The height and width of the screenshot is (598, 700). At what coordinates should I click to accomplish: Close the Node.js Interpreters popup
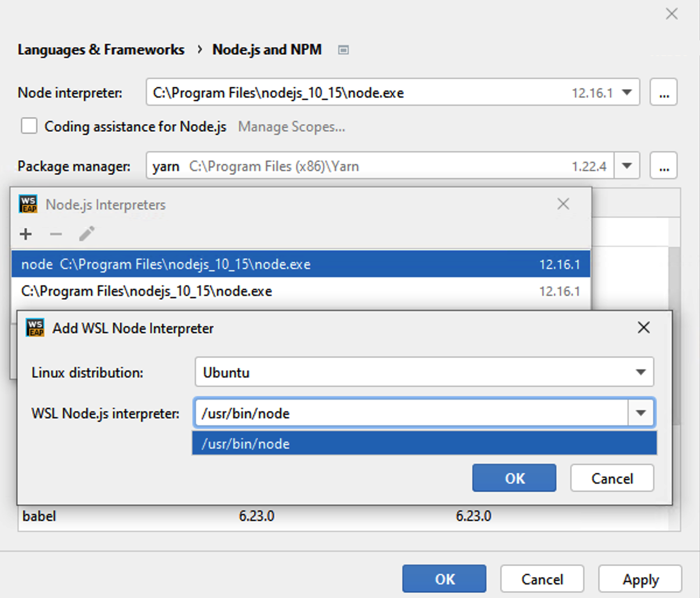coord(563,204)
